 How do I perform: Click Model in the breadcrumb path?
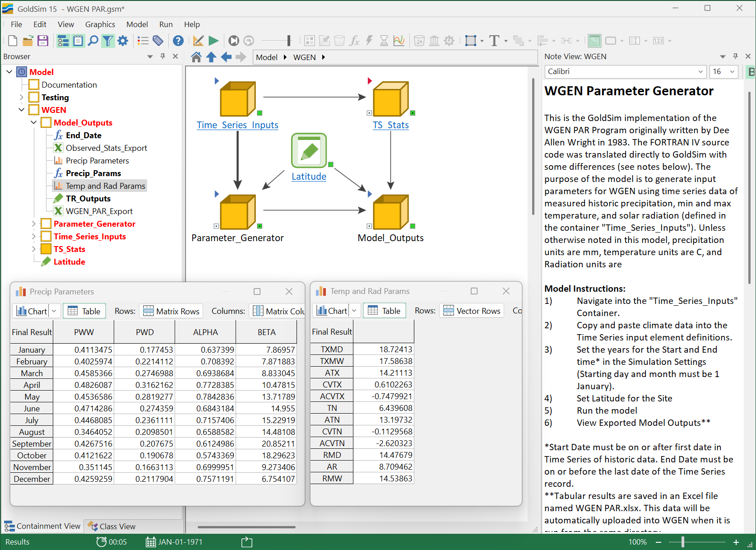point(267,57)
